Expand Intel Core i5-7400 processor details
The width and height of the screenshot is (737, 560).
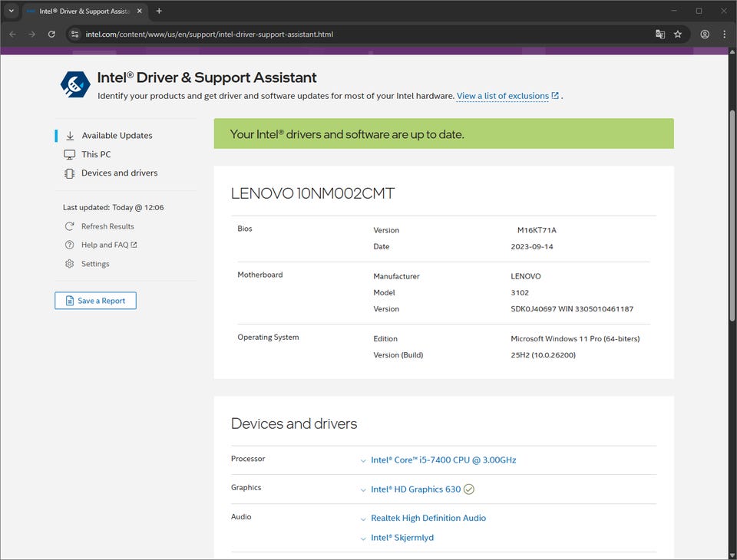click(443, 460)
